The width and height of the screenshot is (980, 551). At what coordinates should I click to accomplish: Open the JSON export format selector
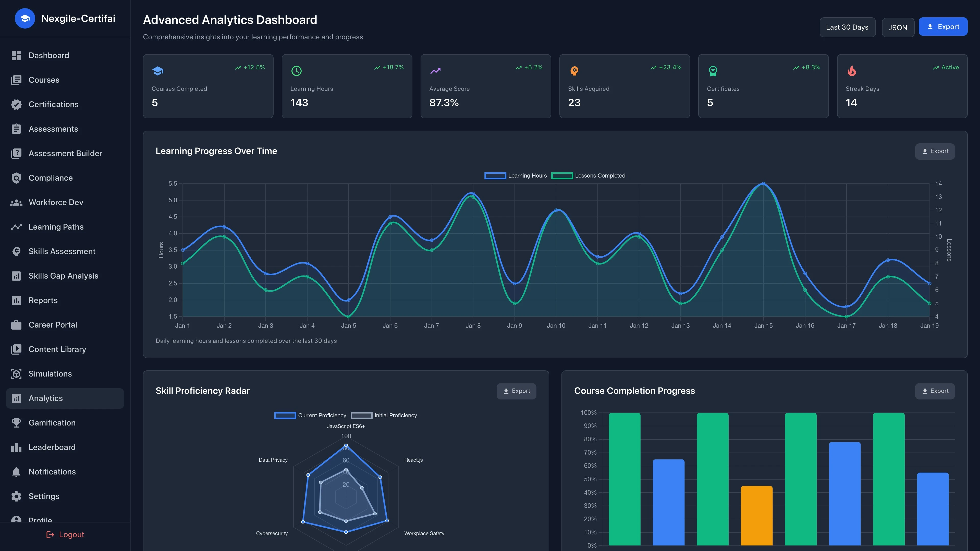898,27
